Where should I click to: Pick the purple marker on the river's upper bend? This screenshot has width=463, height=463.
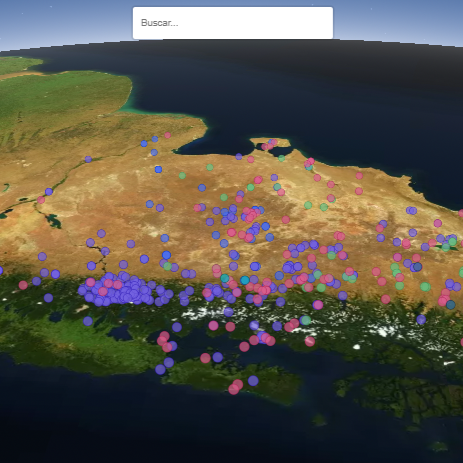click(x=88, y=159)
